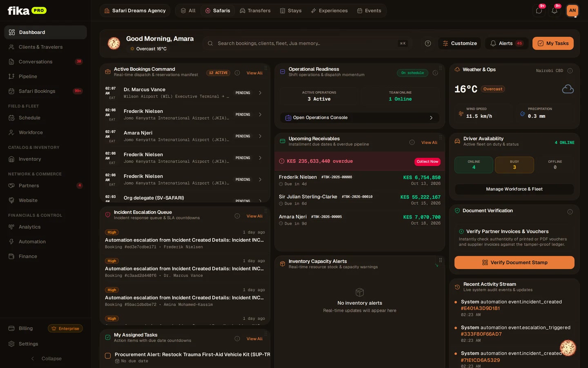Click the fika PRO logo
This screenshot has width=588, height=368.
coord(27,11)
